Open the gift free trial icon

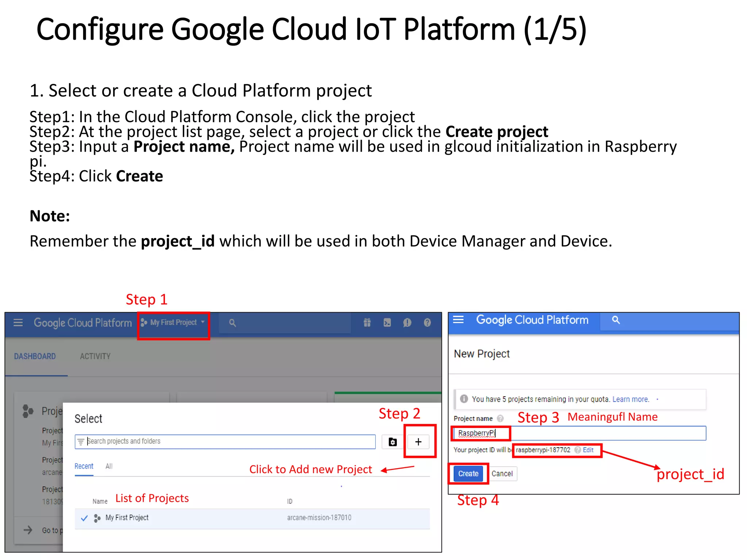(x=367, y=323)
